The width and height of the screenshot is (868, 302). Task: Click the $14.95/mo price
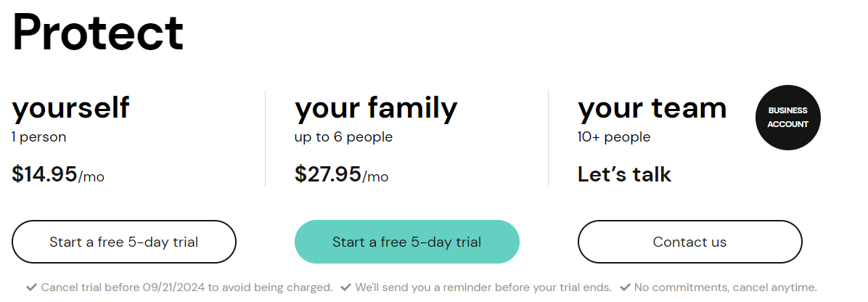(x=58, y=174)
